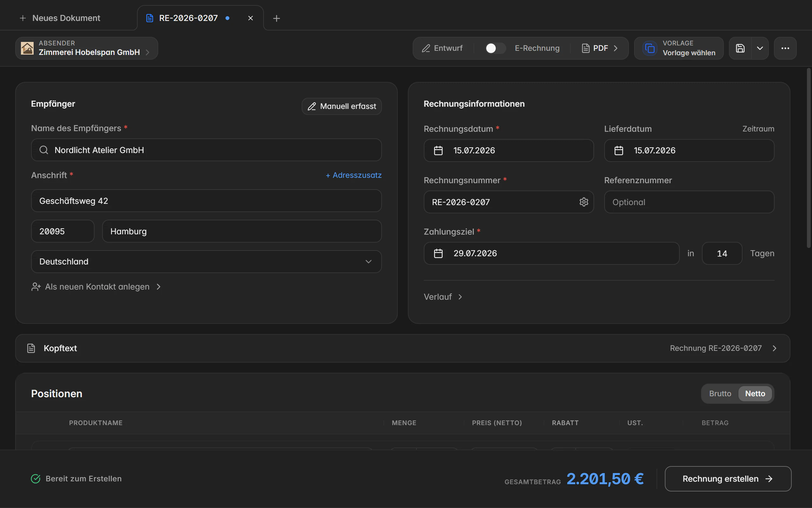Expand the Verlauf history section
The image size is (812, 508).
tap(443, 297)
